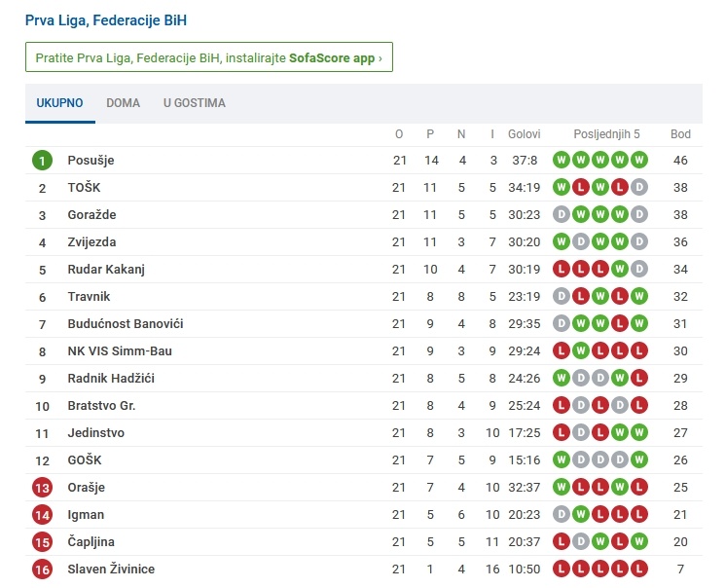Click the red rank 16 badge for Slaven Živinice
The height and width of the screenshot is (588, 725).
tap(42, 570)
